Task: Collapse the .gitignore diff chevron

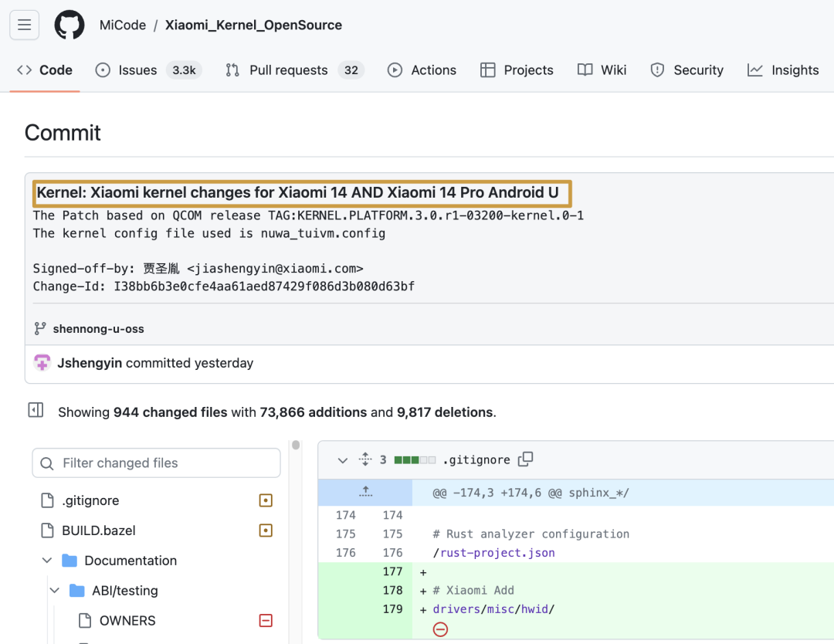Action: pos(343,460)
